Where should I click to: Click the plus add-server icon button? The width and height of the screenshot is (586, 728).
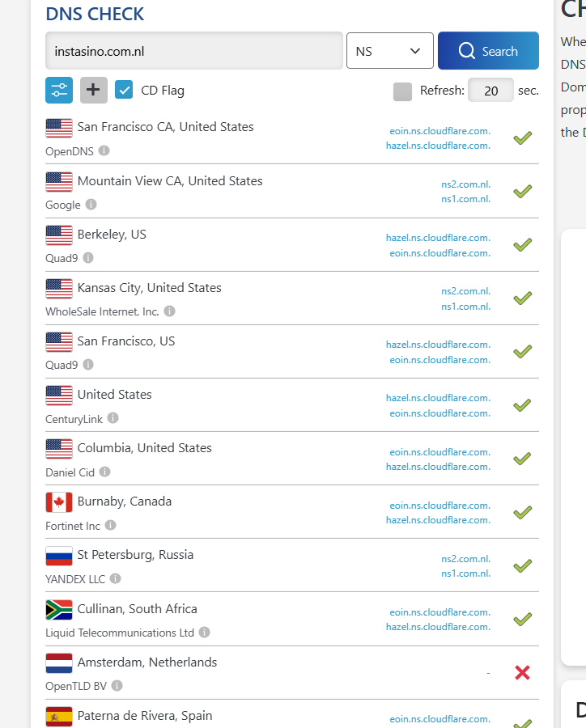(x=94, y=91)
